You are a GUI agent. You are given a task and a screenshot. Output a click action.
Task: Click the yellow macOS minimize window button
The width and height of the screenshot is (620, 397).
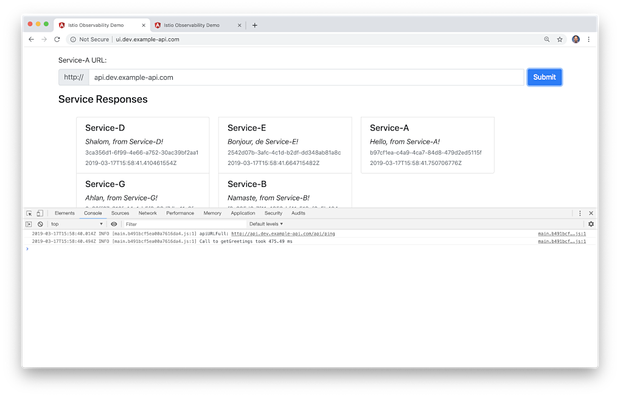[x=38, y=24]
